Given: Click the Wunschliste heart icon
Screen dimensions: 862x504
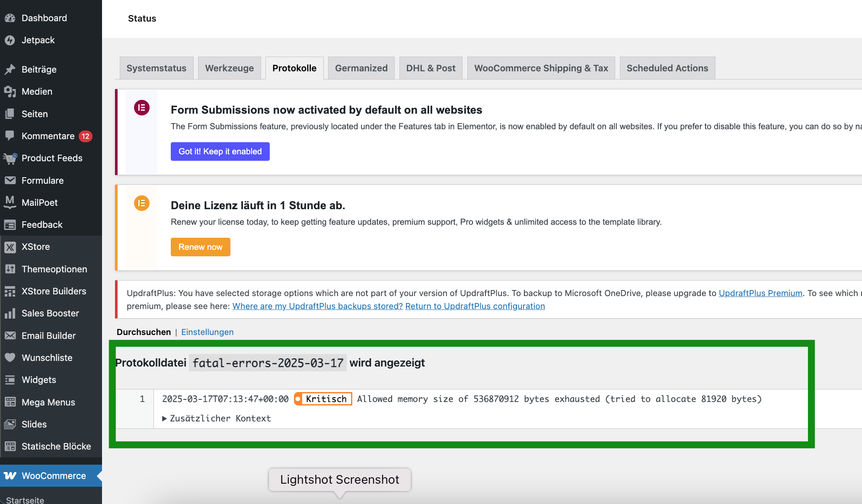Looking at the screenshot, I should (x=10, y=358).
